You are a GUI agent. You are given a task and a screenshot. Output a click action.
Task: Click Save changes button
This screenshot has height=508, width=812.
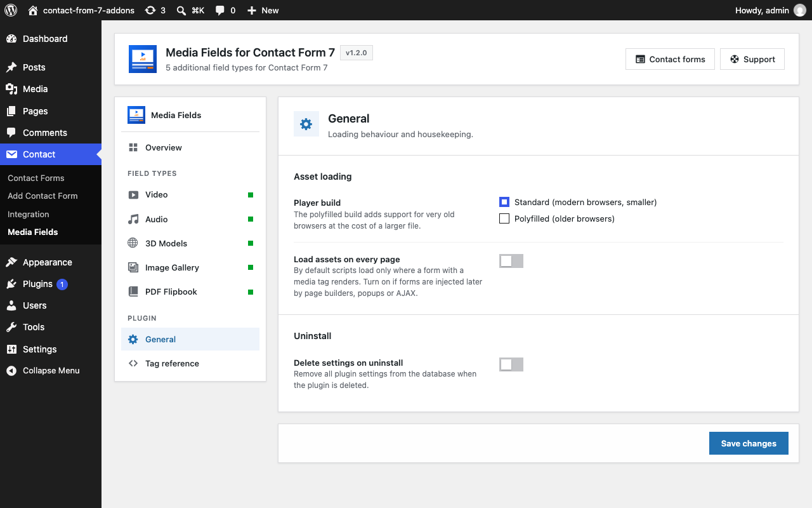[x=749, y=443]
